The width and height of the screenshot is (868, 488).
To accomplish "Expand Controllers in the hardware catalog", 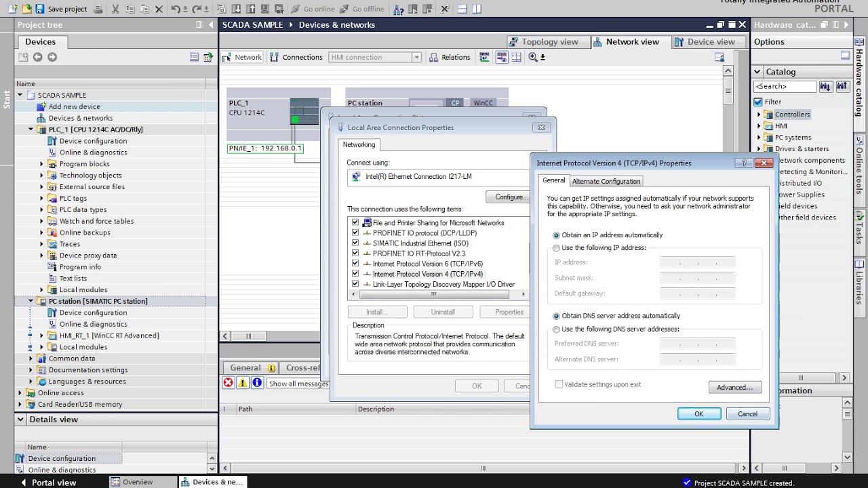I will tap(759, 115).
